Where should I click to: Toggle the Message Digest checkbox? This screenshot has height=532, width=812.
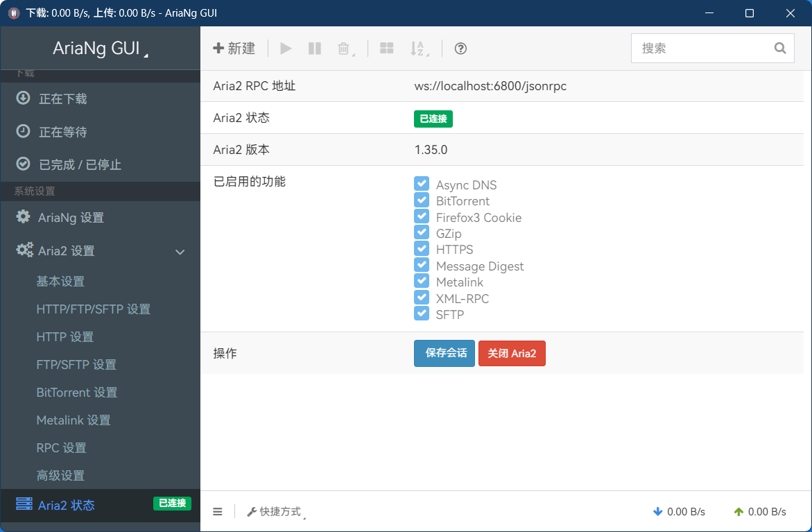[422, 265]
